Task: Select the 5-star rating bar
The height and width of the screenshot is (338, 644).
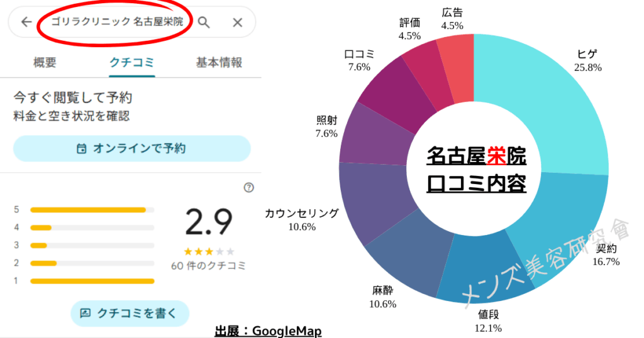Action: coord(92,210)
